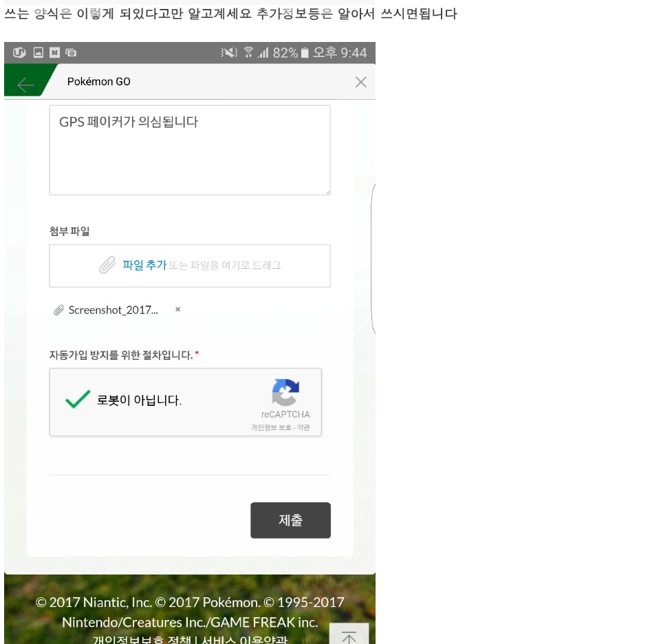Click the paperclip icon in file upload box
Image resolution: width=661 pixels, height=644 pixels.
coord(107,266)
